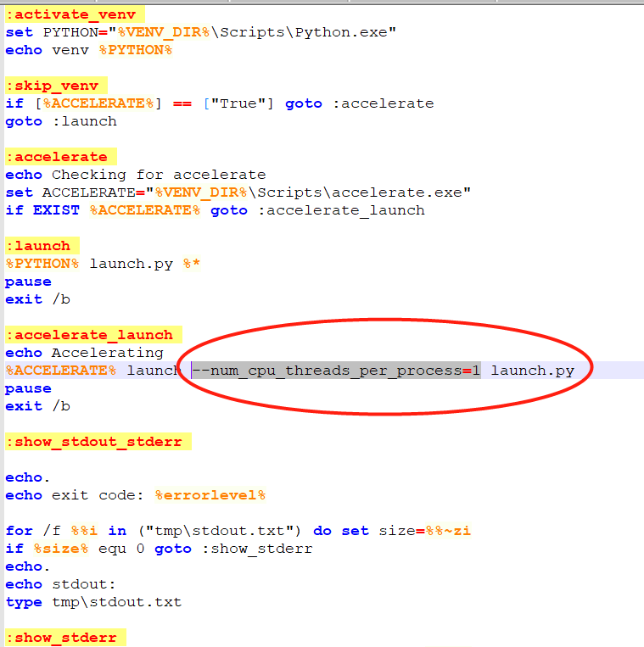The width and height of the screenshot is (644, 647).
Task: Click the set ACCELERATE path line
Action: [238, 192]
